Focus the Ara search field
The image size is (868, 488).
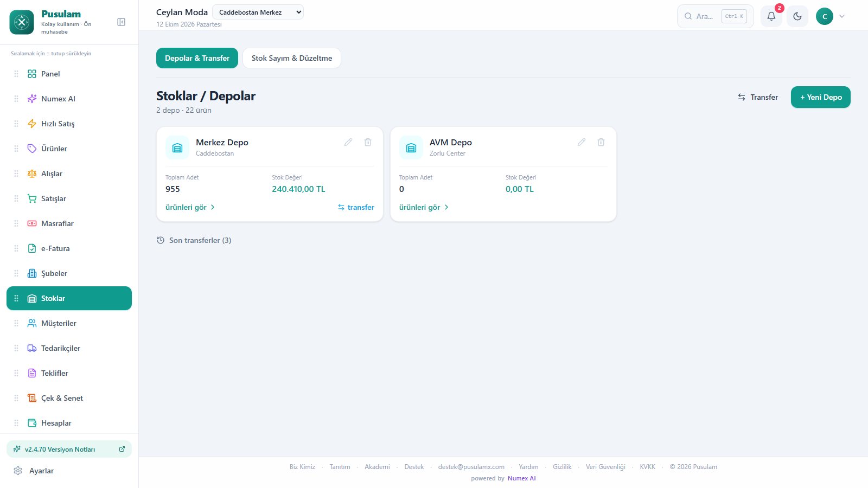[x=715, y=16]
